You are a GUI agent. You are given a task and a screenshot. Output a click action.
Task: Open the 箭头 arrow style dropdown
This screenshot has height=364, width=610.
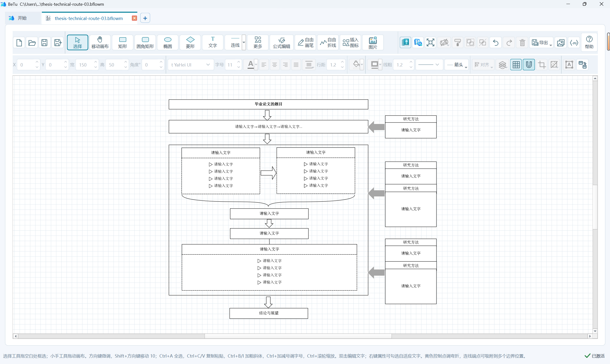457,65
